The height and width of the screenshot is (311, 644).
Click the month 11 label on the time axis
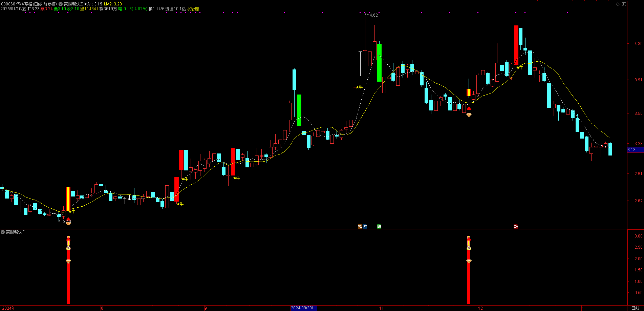[x=381, y=308]
